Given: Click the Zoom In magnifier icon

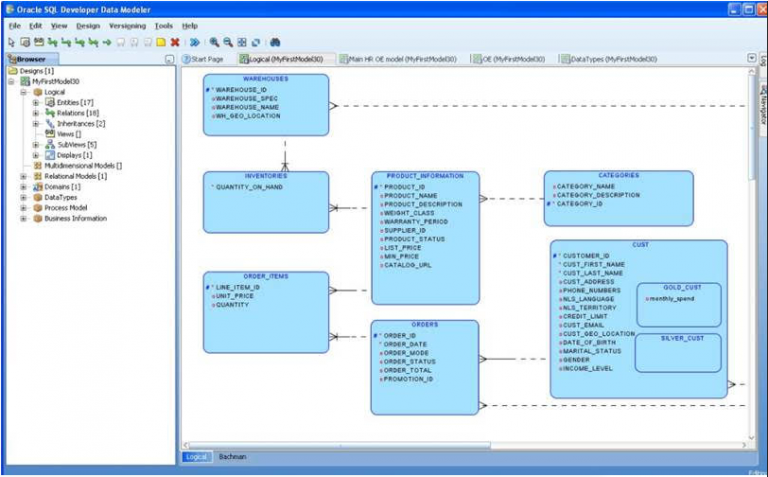Looking at the screenshot, I should pyautogui.click(x=214, y=43).
